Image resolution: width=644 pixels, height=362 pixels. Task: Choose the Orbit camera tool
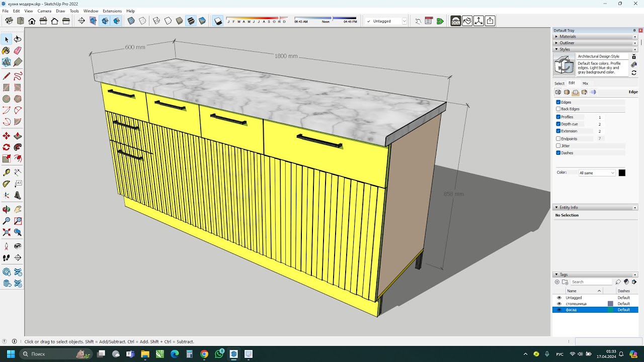(7, 209)
